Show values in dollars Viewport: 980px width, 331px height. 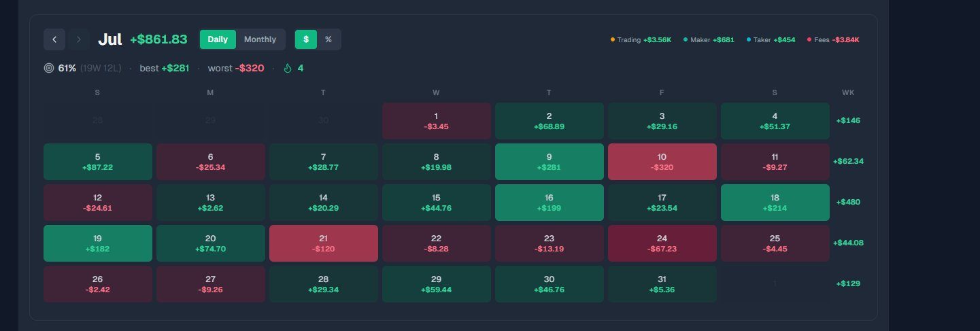(306, 39)
